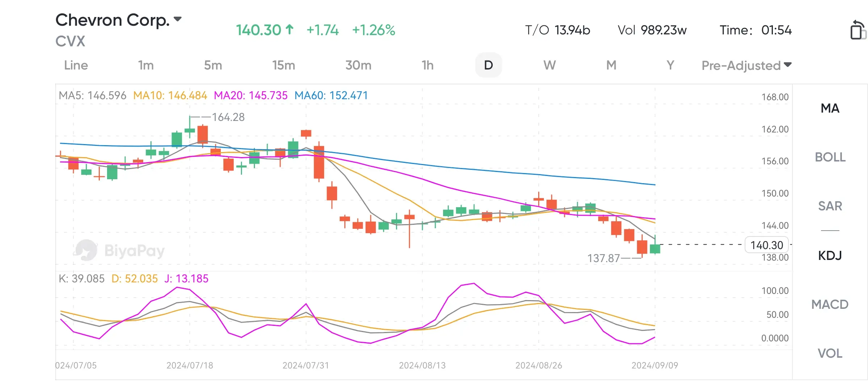Click the 156.00 price axis label

click(775, 161)
